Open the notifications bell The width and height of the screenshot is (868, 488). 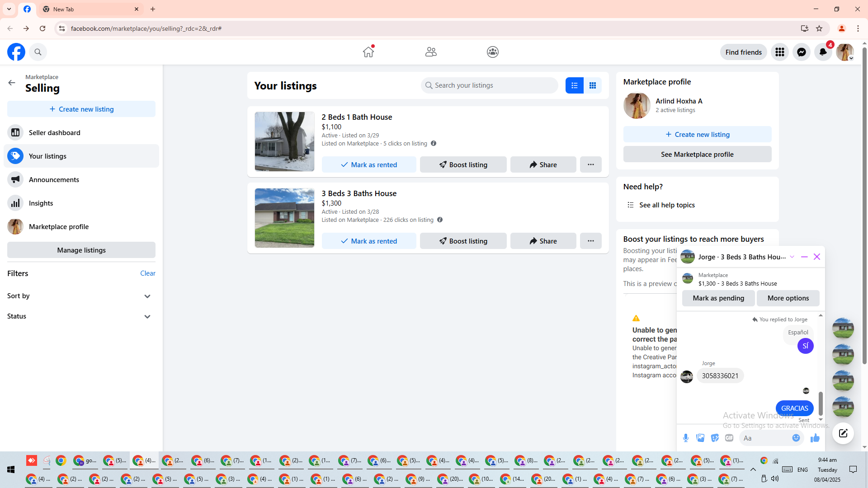pos(823,52)
